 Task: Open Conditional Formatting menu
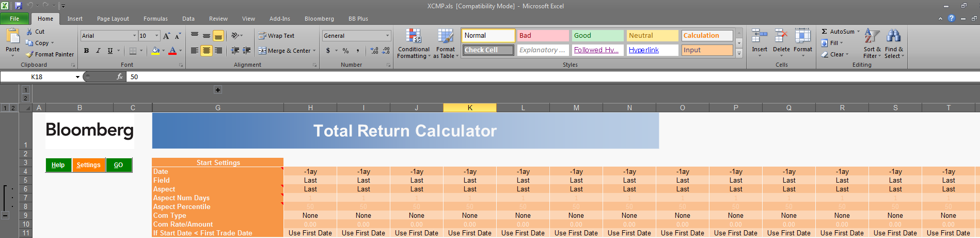(x=414, y=43)
